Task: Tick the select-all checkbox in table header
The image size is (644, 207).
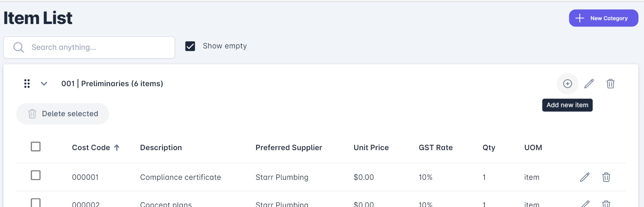Action: tap(36, 147)
